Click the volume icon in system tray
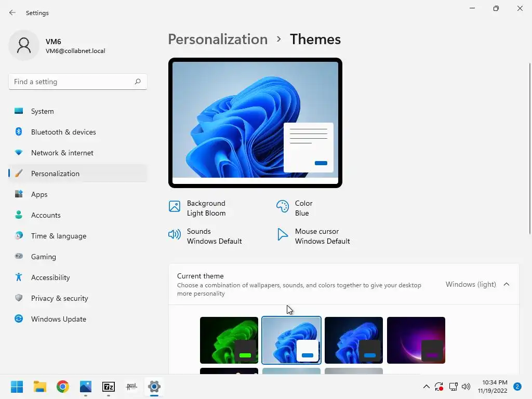The width and height of the screenshot is (532, 399). coord(466,387)
